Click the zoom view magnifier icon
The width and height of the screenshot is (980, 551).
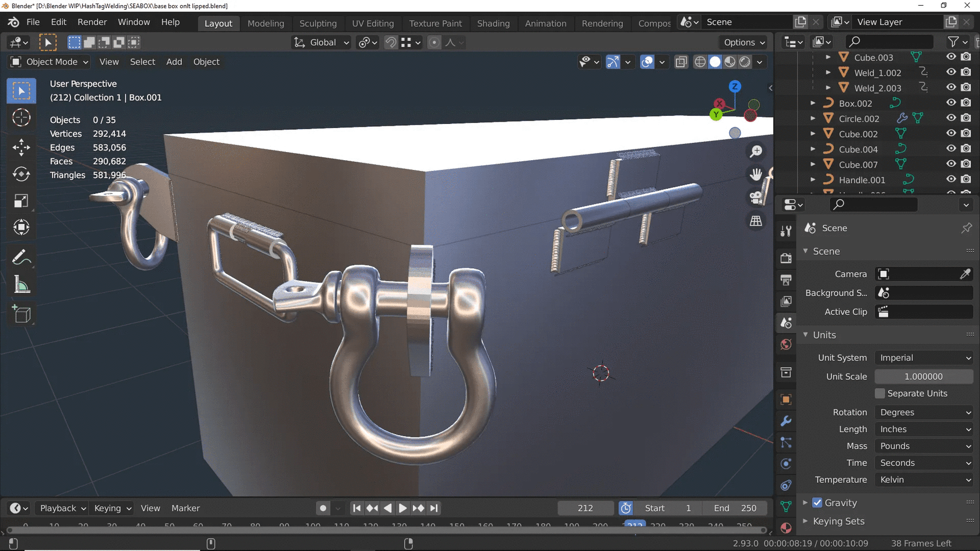click(x=756, y=151)
